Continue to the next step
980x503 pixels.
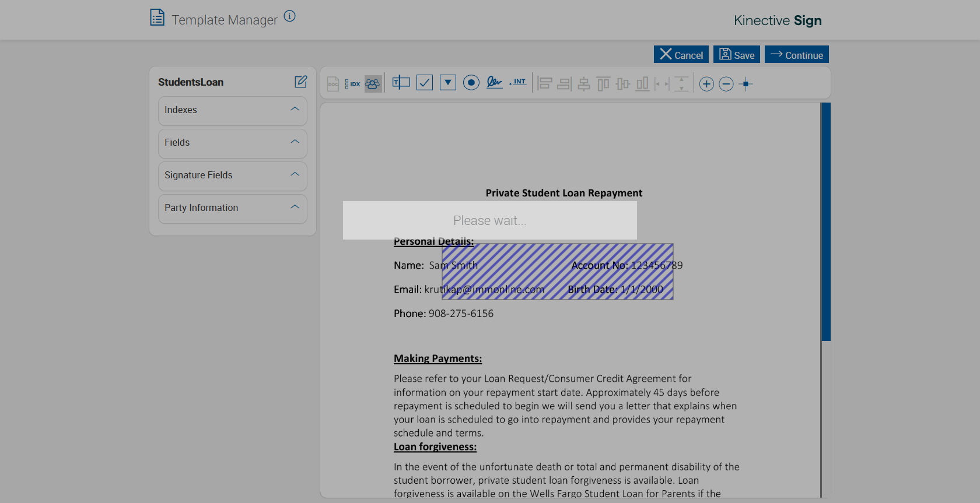click(x=797, y=54)
